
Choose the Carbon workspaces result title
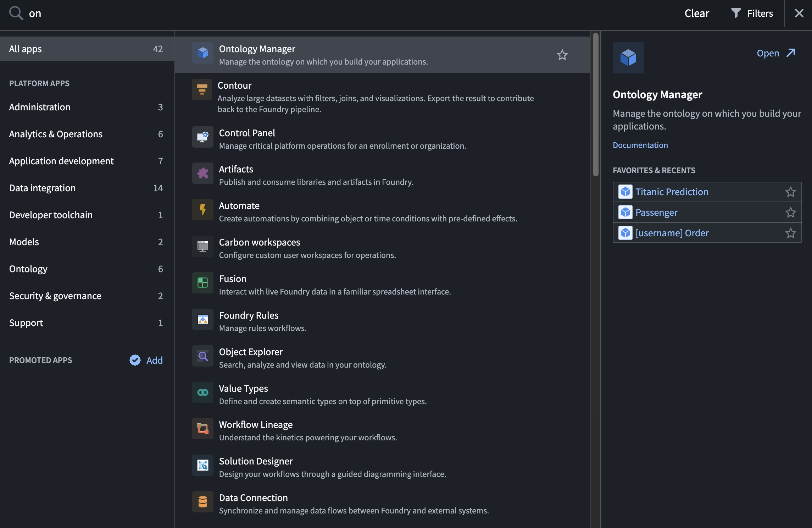(260, 242)
